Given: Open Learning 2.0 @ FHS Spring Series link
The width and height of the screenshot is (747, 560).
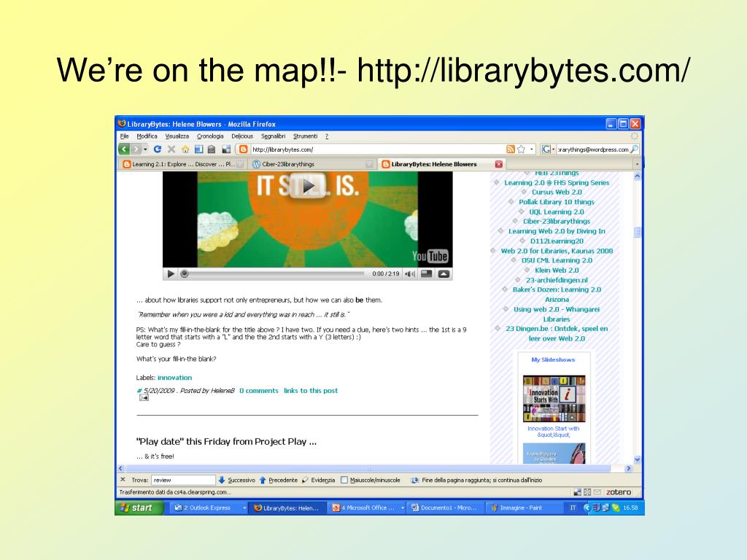Looking at the screenshot, I should (x=557, y=182).
